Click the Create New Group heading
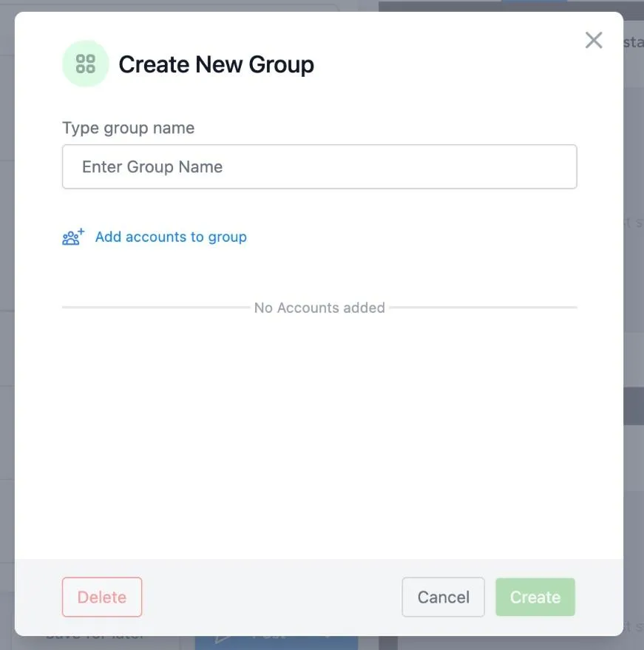 coord(217,64)
